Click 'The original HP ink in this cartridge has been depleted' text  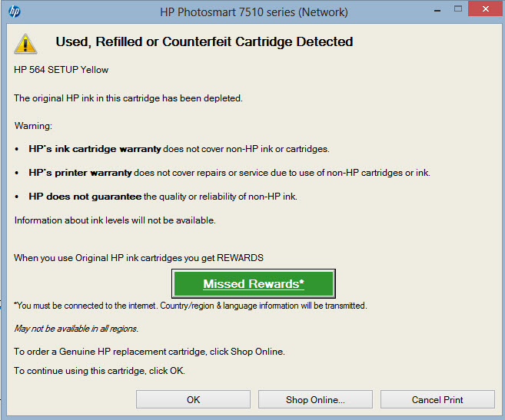[128, 98]
